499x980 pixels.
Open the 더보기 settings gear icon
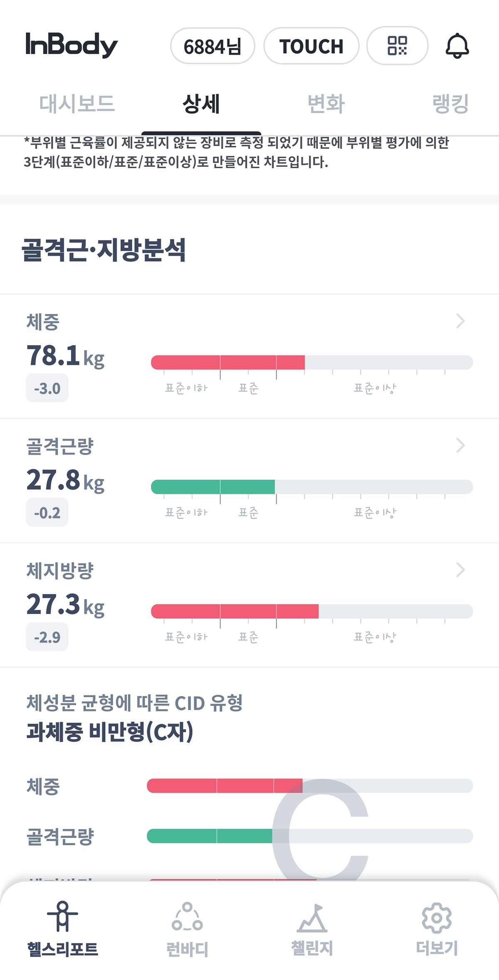(437, 918)
